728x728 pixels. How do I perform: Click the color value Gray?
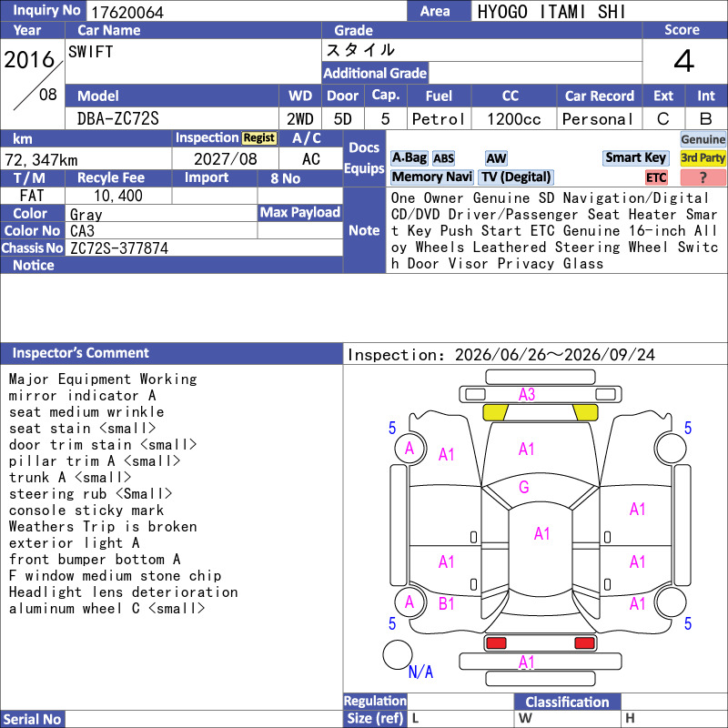pyautogui.click(x=86, y=214)
